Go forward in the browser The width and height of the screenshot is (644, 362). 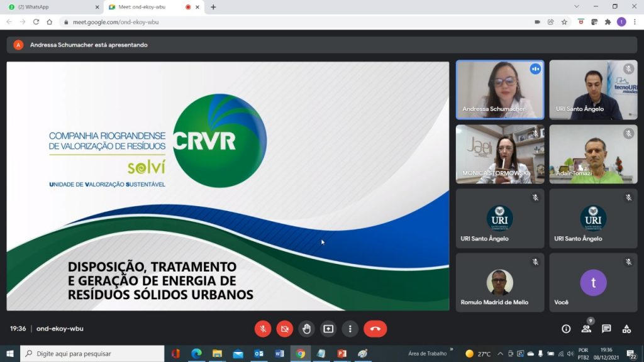tap(23, 22)
